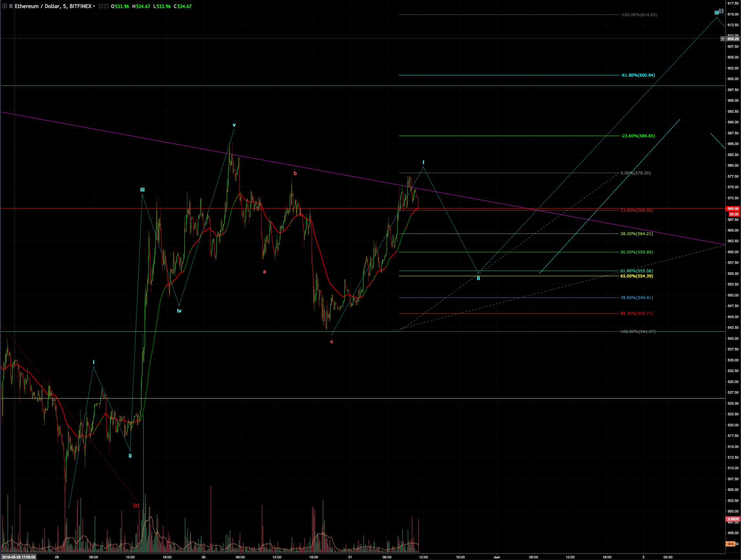This screenshot has width=741, height=560.
Task: Click the collapse pane arrows icon top-right
Action: [721, 11]
